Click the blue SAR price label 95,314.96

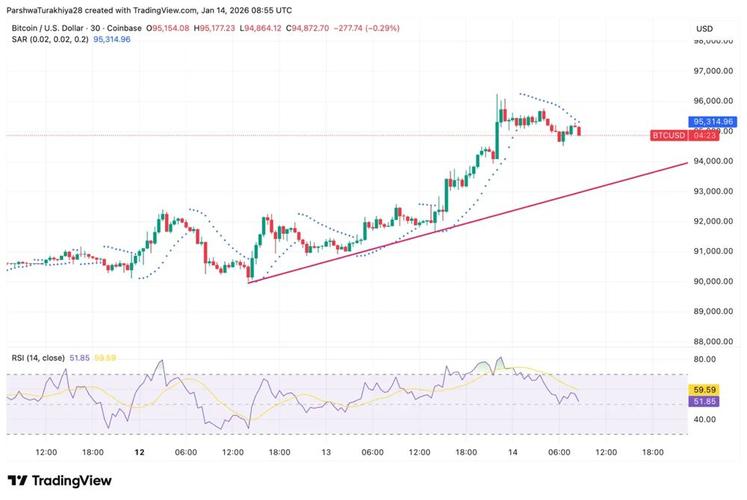coord(713,122)
